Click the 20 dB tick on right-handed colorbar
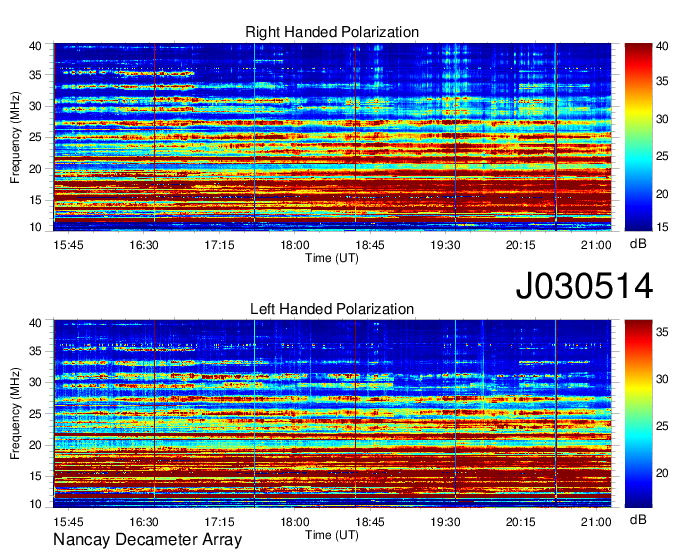This screenshot has width=680, height=552. (662, 194)
